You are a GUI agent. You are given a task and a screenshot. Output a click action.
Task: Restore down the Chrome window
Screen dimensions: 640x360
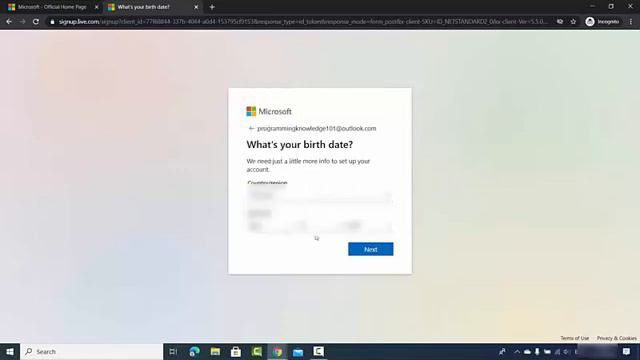point(611,7)
